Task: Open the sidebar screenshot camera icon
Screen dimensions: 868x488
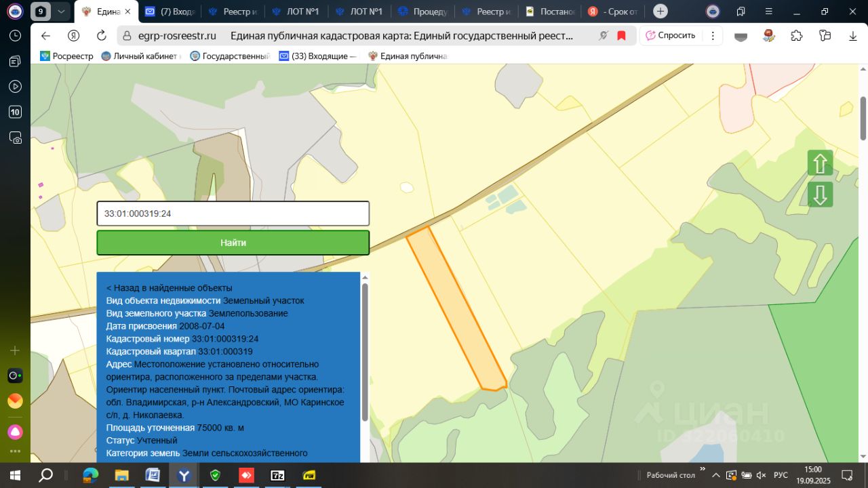Action: (x=15, y=138)
